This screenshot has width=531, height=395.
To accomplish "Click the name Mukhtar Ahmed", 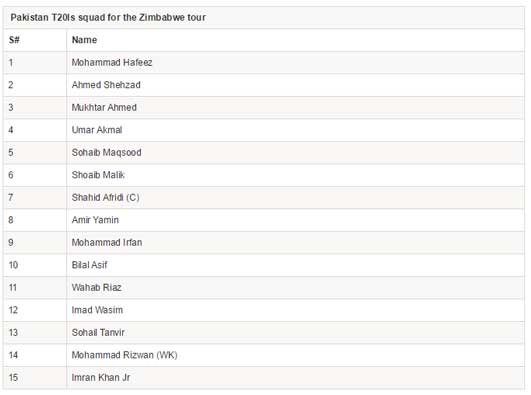I will click(104, 107).
